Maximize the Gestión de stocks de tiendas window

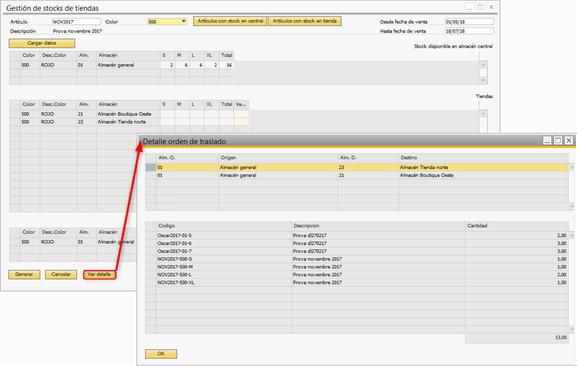pos(481,7)
